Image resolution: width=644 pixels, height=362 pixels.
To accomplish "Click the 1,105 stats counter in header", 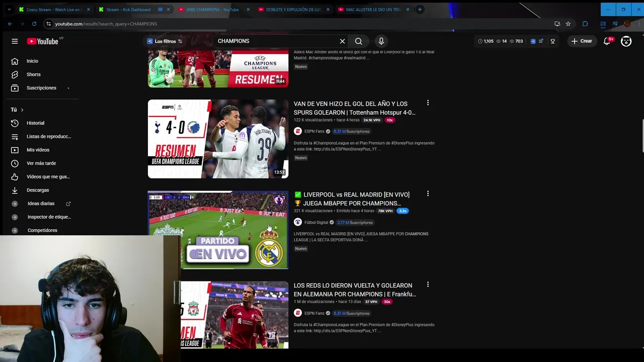I will coord(486,41).
